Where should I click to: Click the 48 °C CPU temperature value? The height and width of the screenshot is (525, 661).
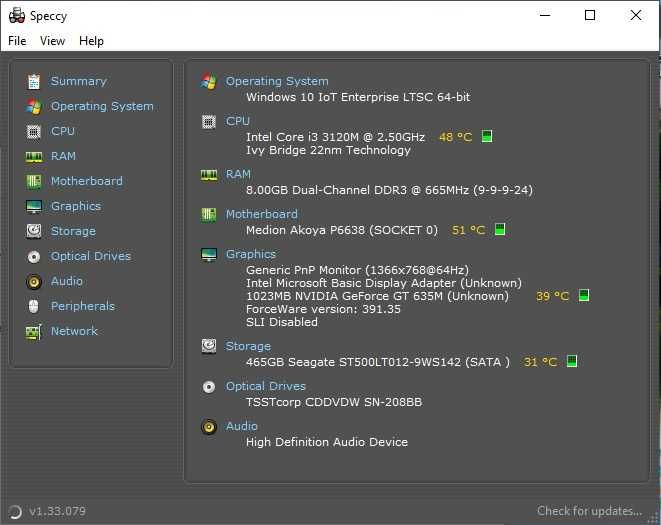(x=455, y=137)
